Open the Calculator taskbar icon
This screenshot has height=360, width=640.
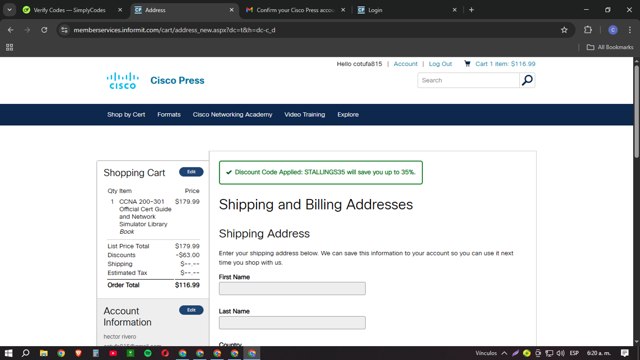(96, 353)
